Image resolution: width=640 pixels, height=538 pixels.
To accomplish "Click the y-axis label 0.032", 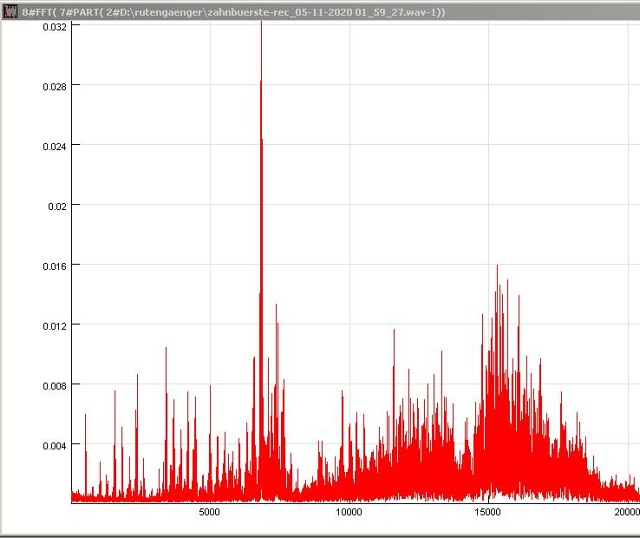I will (54, 27).
